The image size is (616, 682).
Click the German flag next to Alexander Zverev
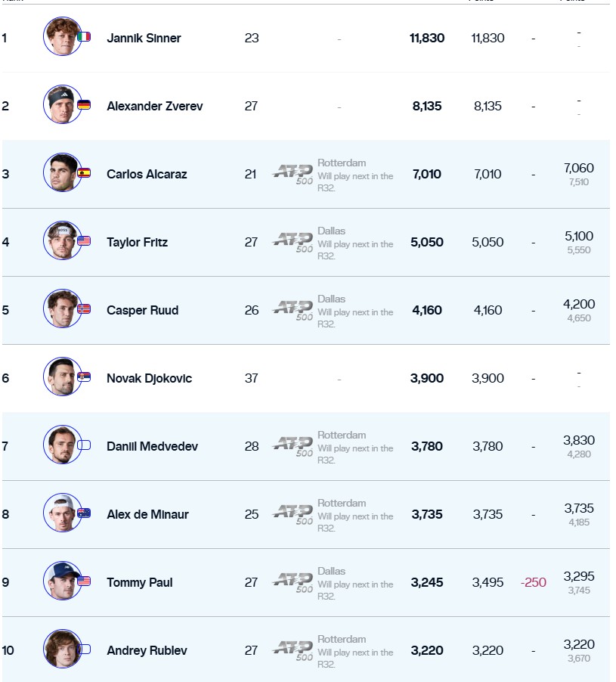pos(84,105)
